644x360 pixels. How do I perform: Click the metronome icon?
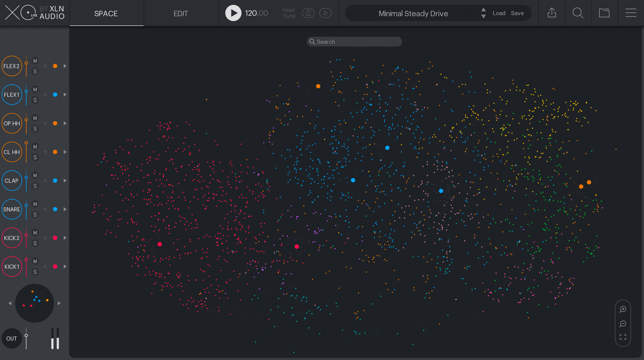click(308, 13)
